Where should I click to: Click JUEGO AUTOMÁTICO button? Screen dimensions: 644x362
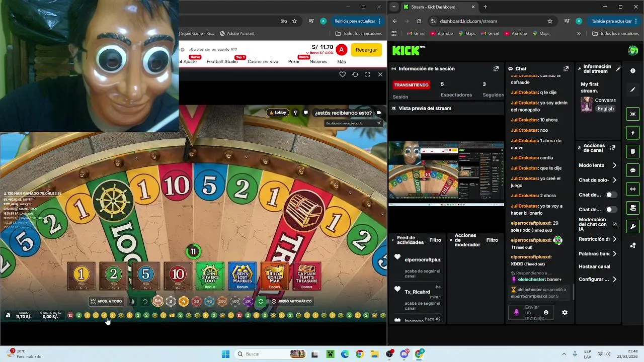click(x=292, y=301)
